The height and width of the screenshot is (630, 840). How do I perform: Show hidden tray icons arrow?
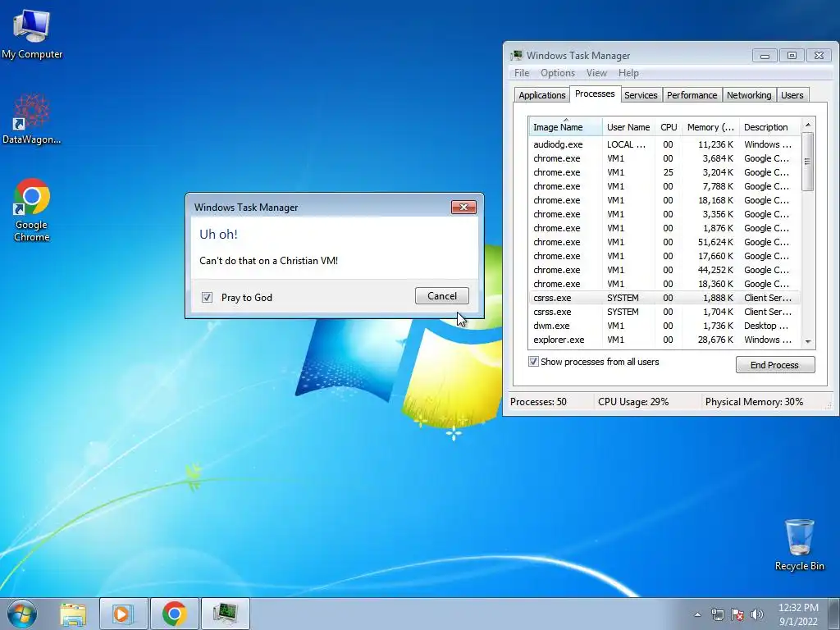697,614
